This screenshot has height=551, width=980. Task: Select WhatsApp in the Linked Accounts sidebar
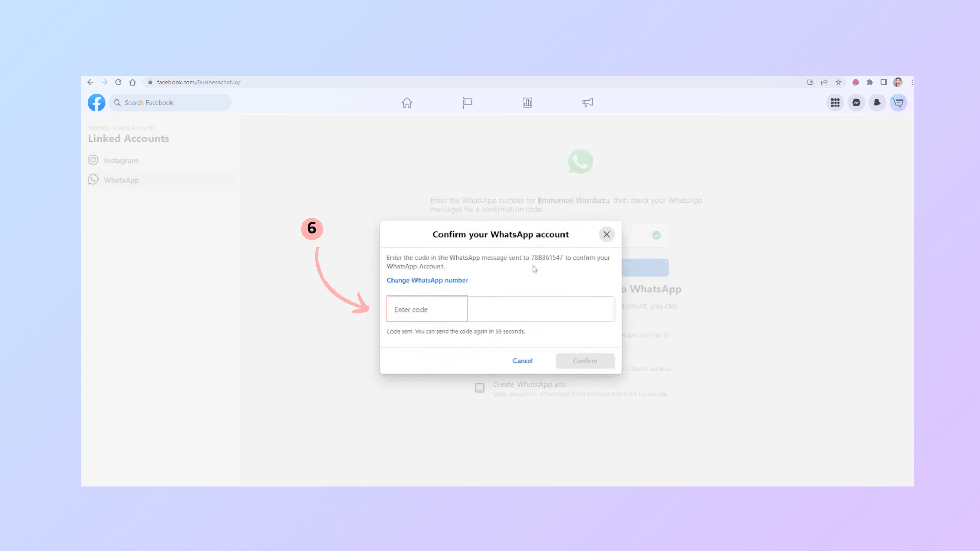[x=121, y=180]
